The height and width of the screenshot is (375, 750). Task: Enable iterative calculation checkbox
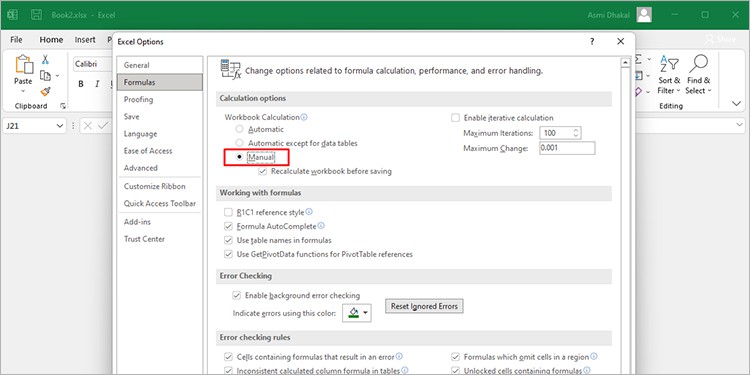point(455,118)
